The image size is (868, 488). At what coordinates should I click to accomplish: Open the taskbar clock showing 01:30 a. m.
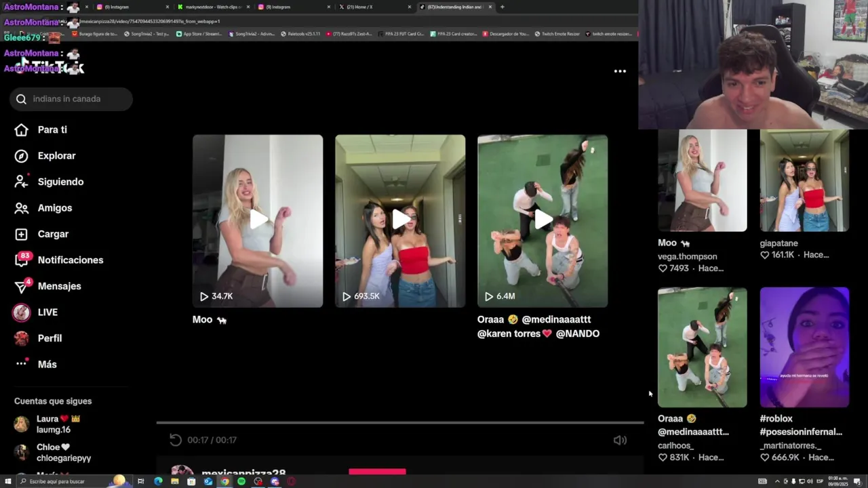pyautogui.click(x=839, y=481)
